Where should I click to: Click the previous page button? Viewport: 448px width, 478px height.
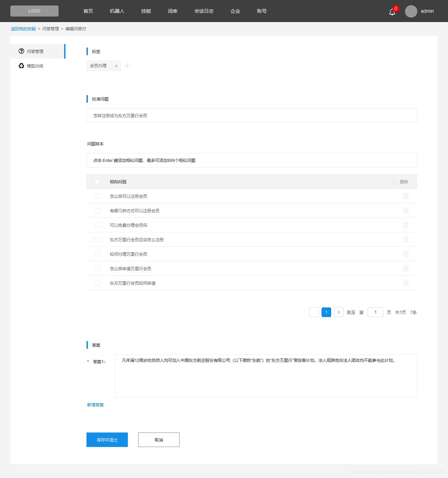coord(314,312)
